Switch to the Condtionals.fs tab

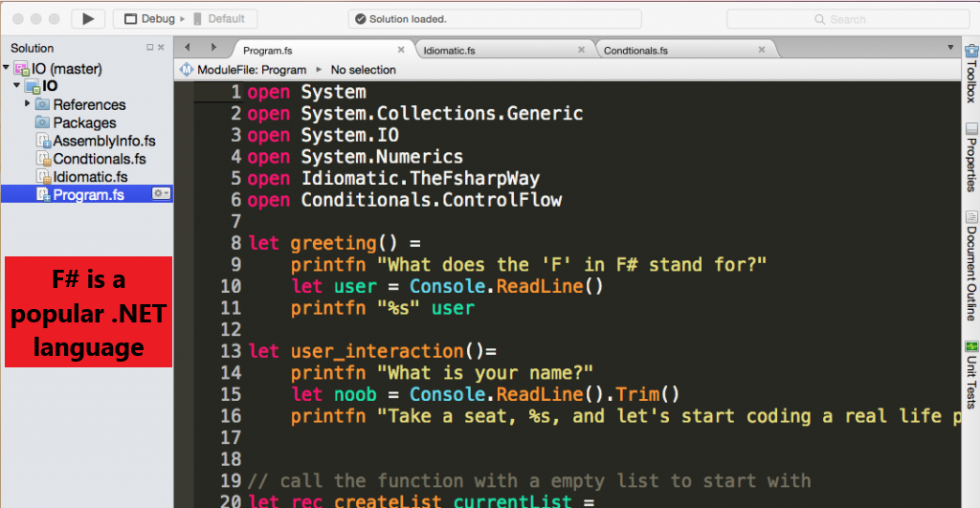(635, 51)
